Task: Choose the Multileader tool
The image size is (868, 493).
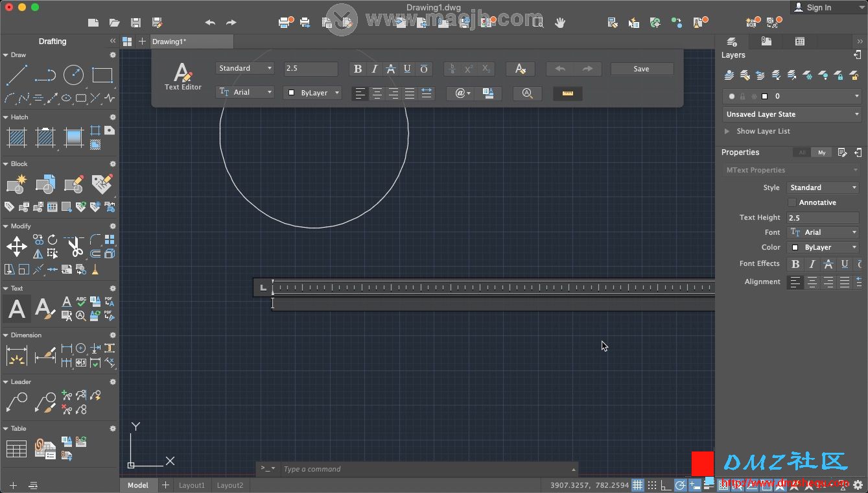Action: (16, 402)
